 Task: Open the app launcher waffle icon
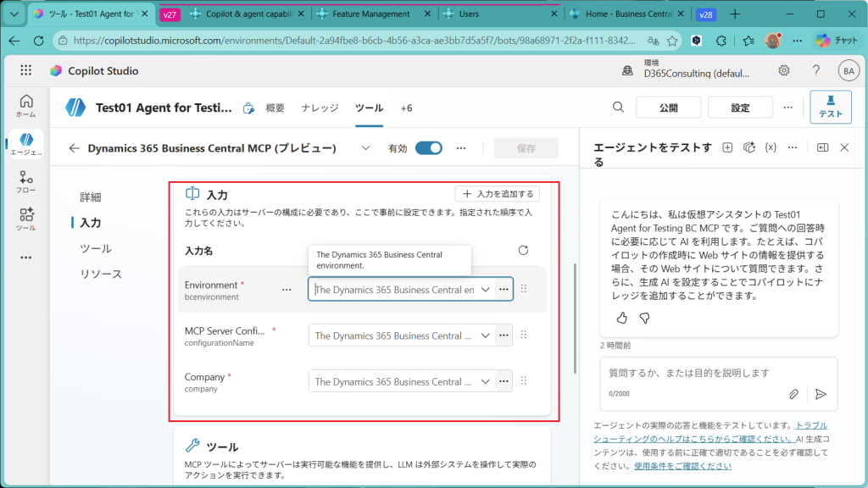click(25, 71)
